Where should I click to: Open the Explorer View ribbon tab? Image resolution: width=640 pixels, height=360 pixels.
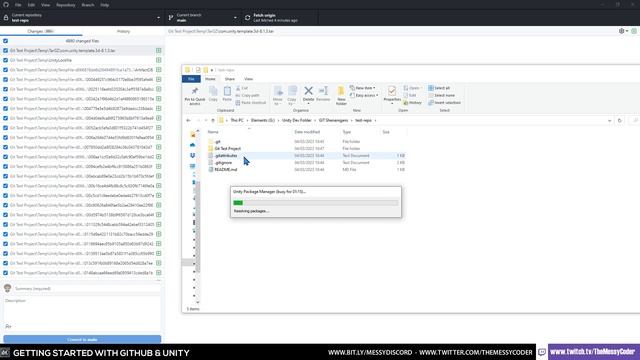248,79
